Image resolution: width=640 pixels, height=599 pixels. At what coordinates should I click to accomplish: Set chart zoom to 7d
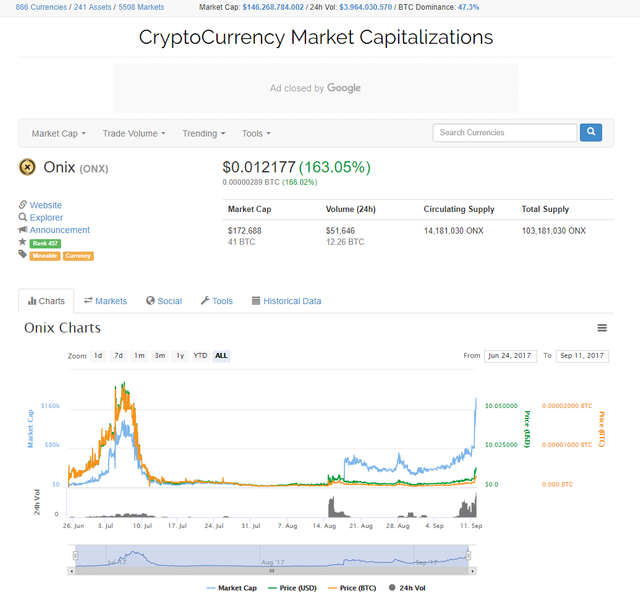pyautogui.click(x=118, y=356)
